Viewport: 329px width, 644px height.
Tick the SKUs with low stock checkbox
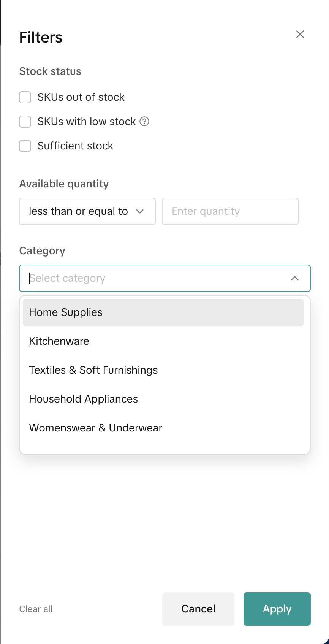(x=25, y=122)
